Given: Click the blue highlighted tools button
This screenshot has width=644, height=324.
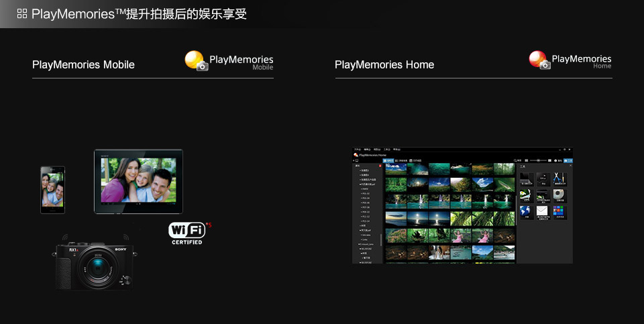Looking at the screenshot, I should pos(568,160).
